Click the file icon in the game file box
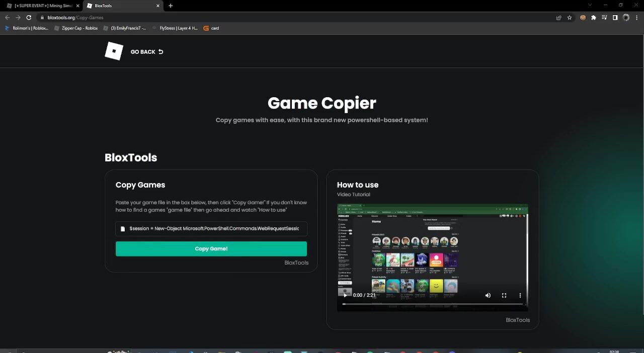644x353 pixels. coord(123,229)
